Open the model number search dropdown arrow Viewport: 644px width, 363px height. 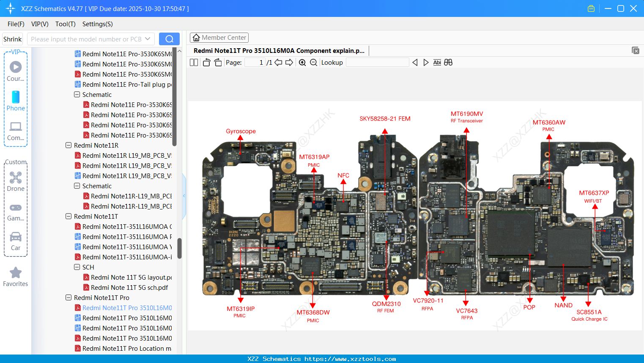click(x=148, y=38)
